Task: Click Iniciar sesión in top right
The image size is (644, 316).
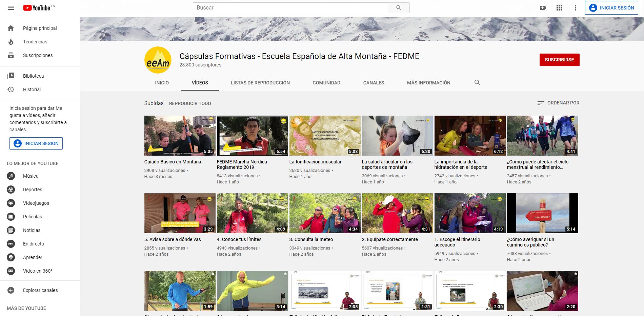Action: point(611,8)
